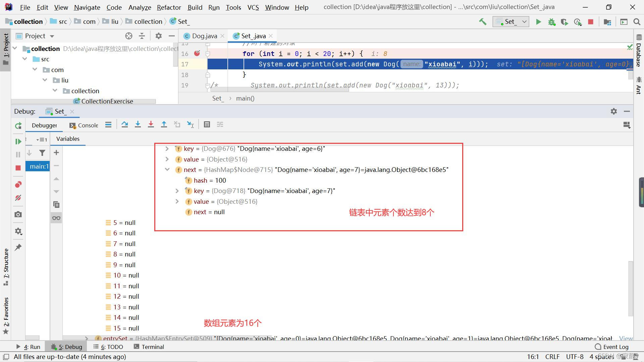
Task: Expand key Dog@718 variable node
Action: [x=177, y=191]
